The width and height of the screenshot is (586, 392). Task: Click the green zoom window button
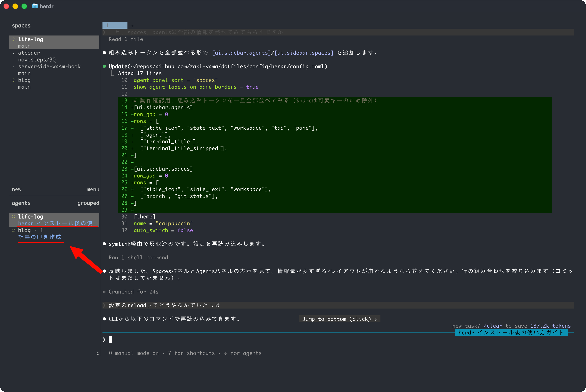coord(24,6)
